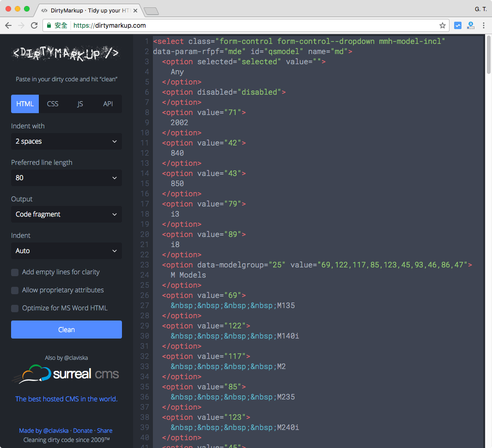Click the browser back arrow
Image resolution: width=492 pixels, height=448 pixels.
(8, 25)
